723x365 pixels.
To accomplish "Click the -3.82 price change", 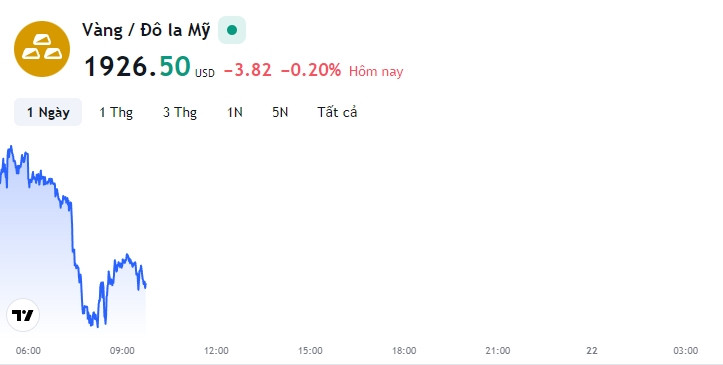I will click(248, 70).
